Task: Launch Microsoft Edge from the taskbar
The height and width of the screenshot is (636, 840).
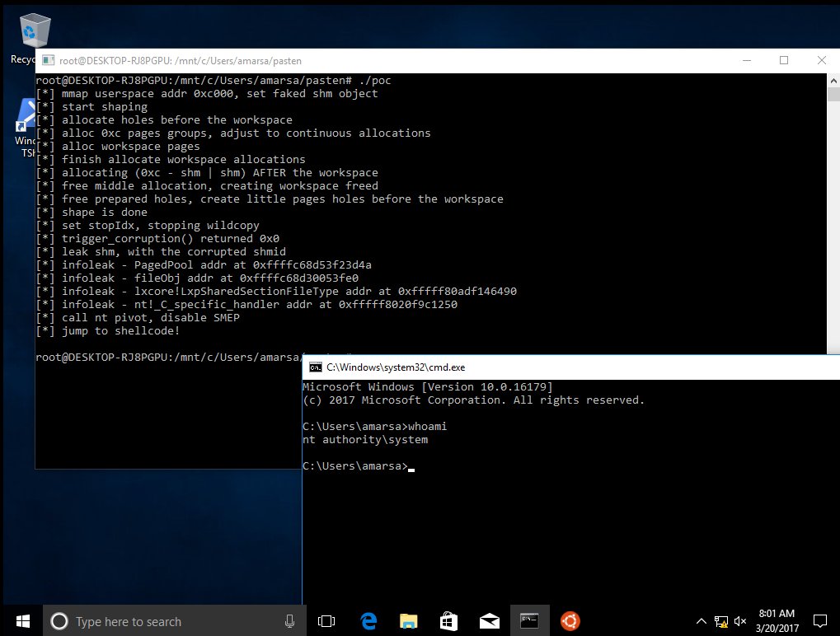Action: [368, 621]
